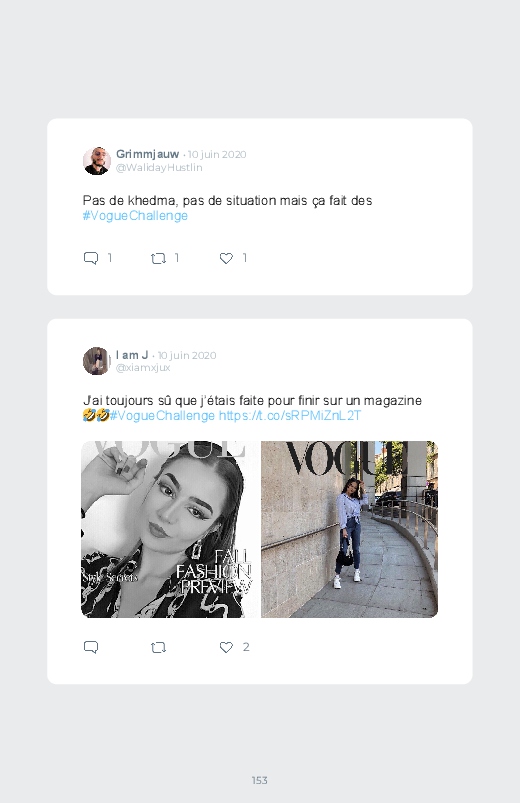Click the Grimmjauw display name
The width and height of the screenshot is (520, 803).
[148, 154]
